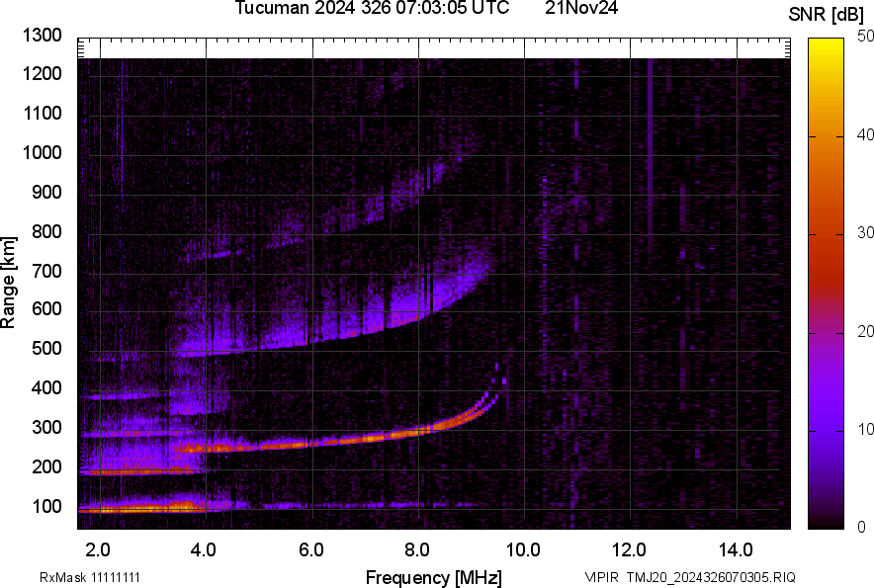Click the range tick label "600"

pyautogui.click(x=46, y=308)
